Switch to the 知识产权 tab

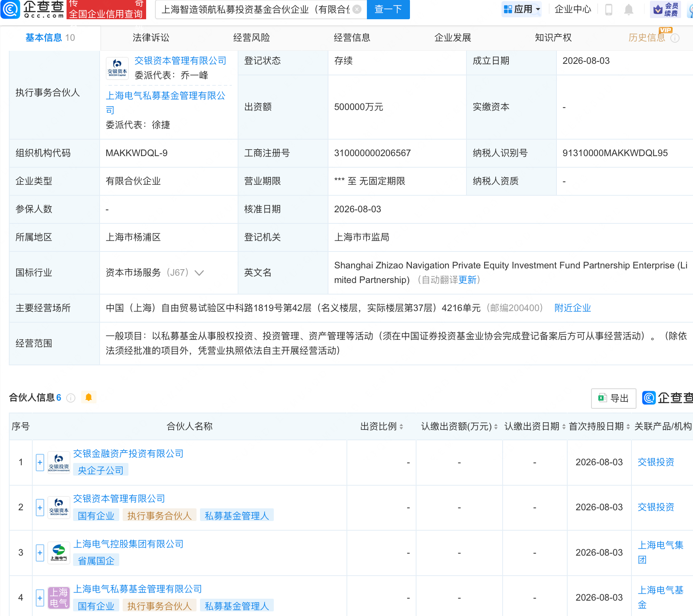553,38
